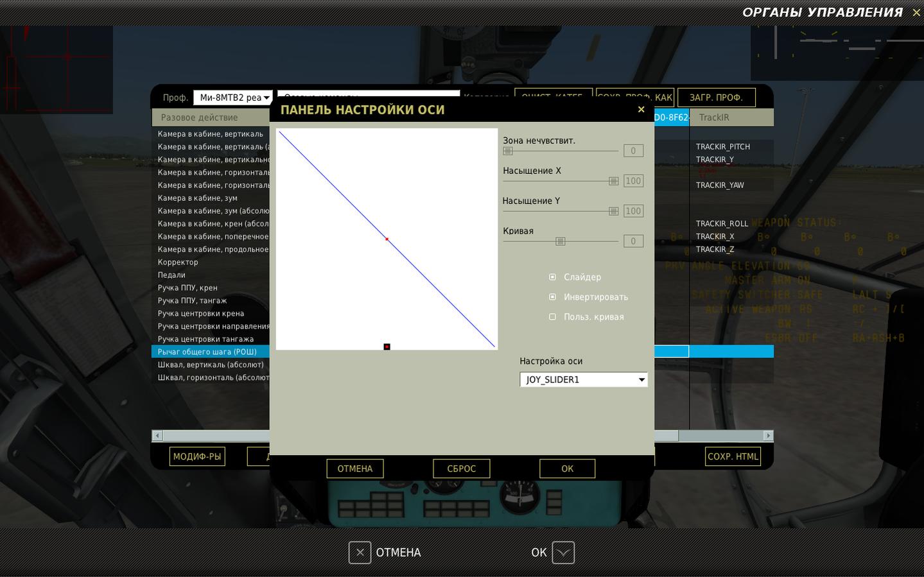Click the X icon beside bottom ОТМЕНА
Image resolution: width=924 pixels, height=577 pixels.
click(360, 553)
